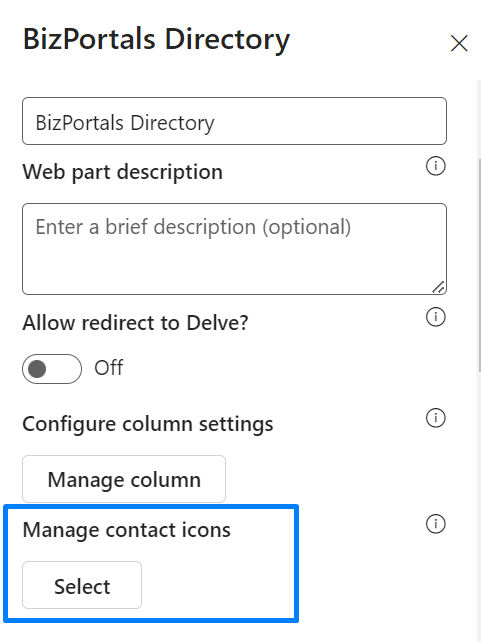Click the Allow redirect to Delve? label
481x642 pixels.
[135, 323]
